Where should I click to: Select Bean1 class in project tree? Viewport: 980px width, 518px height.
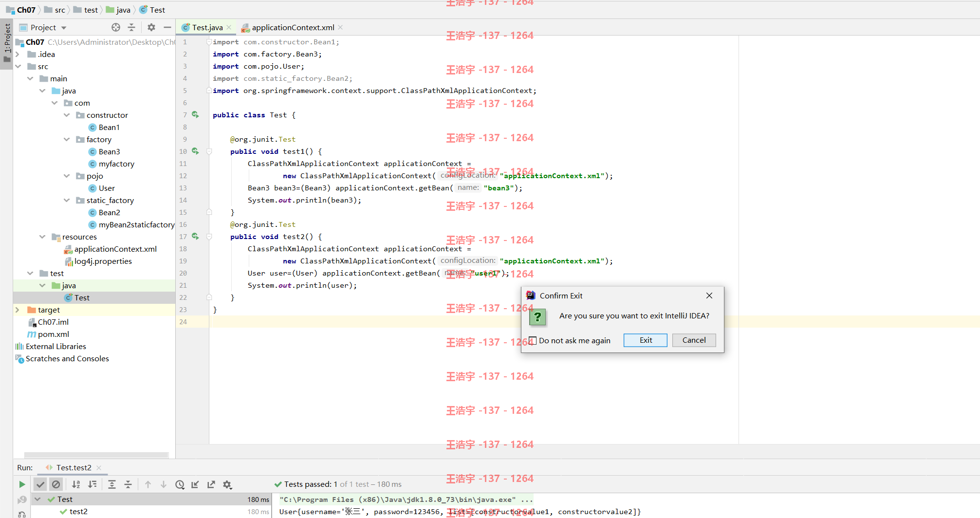coord(104,127)
